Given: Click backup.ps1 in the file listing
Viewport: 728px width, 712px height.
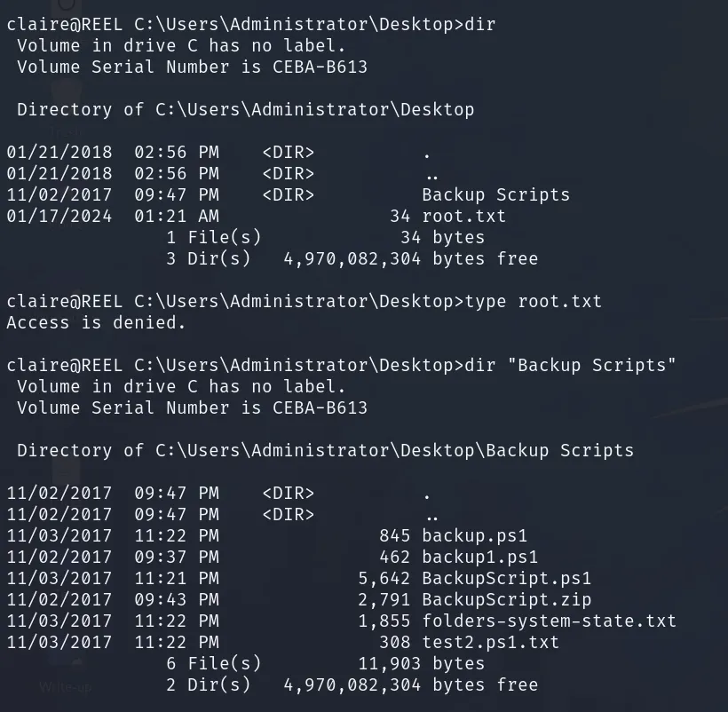Looking at the screenshot, I should (474, 535).
